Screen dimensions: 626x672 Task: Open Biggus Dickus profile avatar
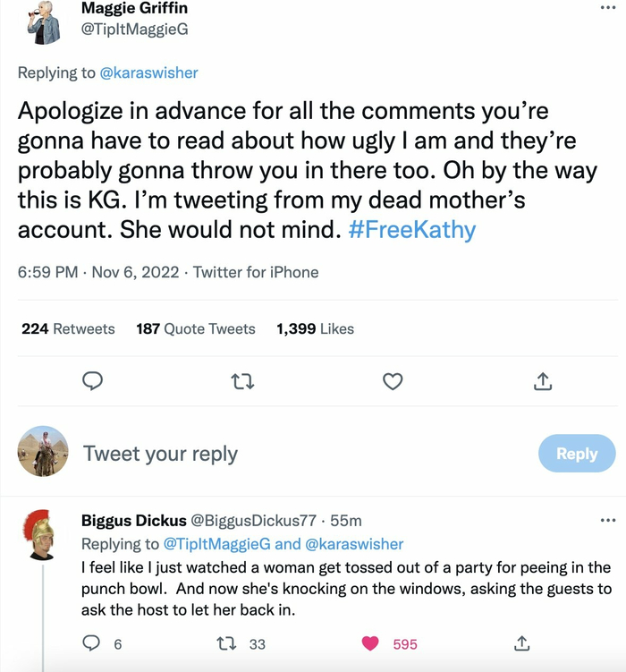click(x=40, y=535)
